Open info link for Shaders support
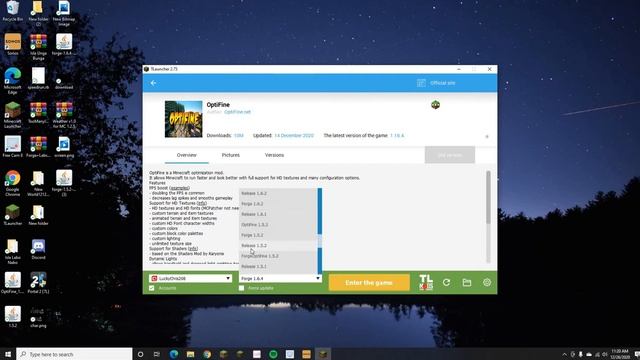 tap(193, 249)
